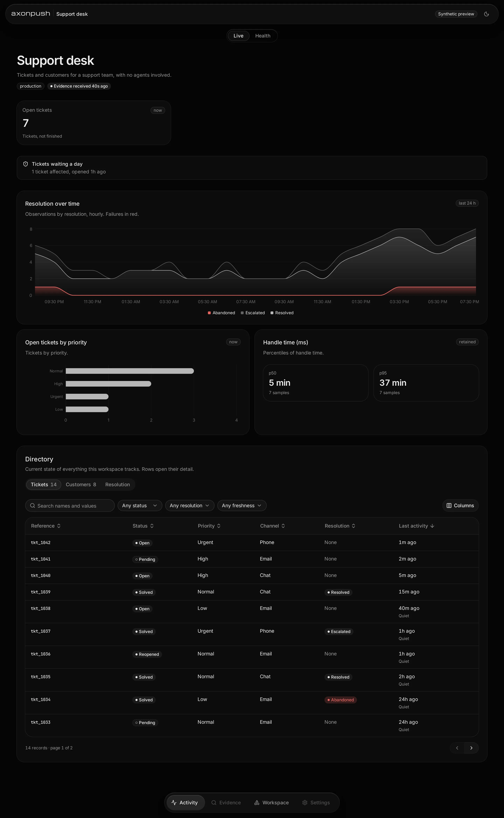
Task: Open Settings in bottom navigation
Action: point(316,803)
